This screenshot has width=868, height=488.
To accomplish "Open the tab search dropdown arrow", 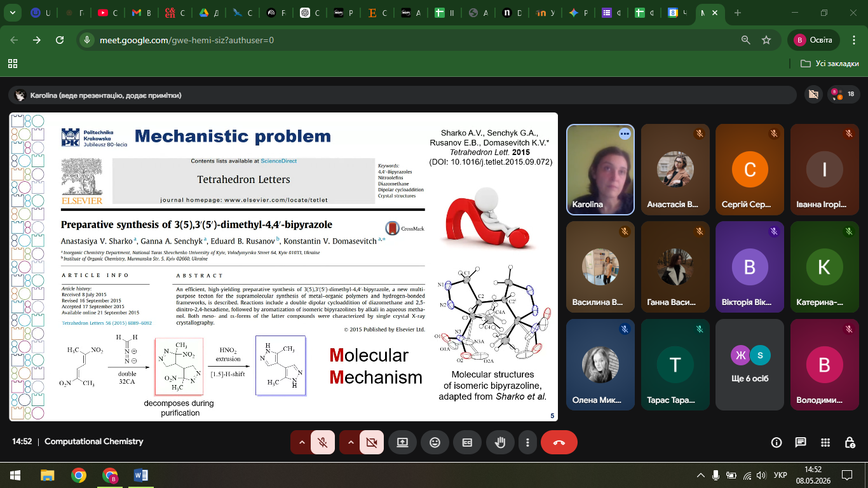I will pos(13,13).
